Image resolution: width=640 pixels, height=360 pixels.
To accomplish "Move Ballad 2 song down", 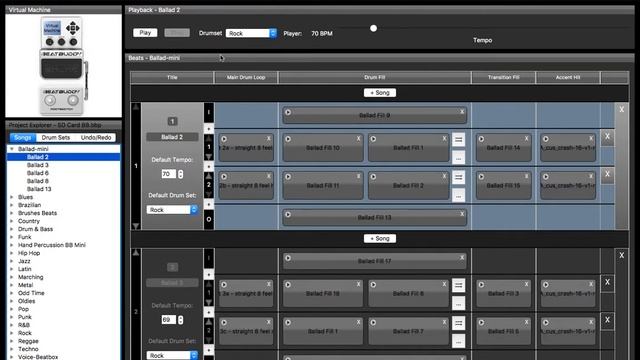I will [x=136, y=226].
